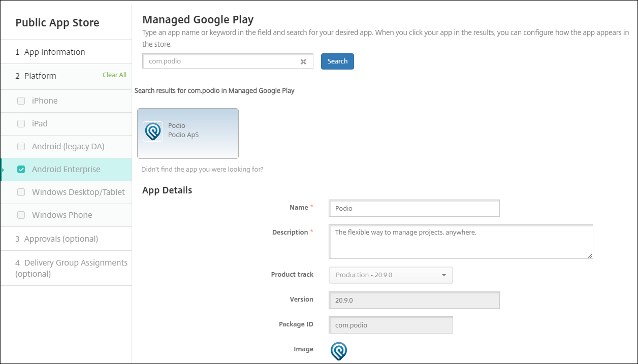Click the Search button
The height and width of the screenshot is (364, 638).
(x=337, y=61)
